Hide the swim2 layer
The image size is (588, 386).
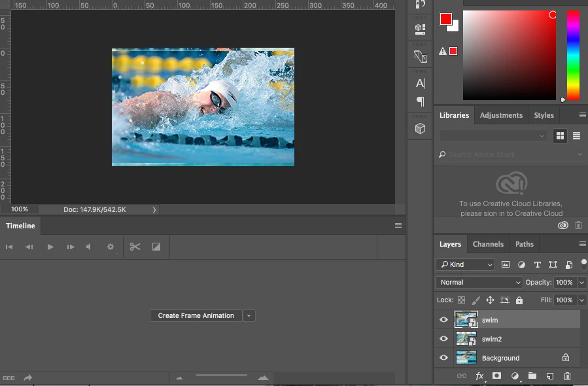pyautogui.click(x=443, y=339)
